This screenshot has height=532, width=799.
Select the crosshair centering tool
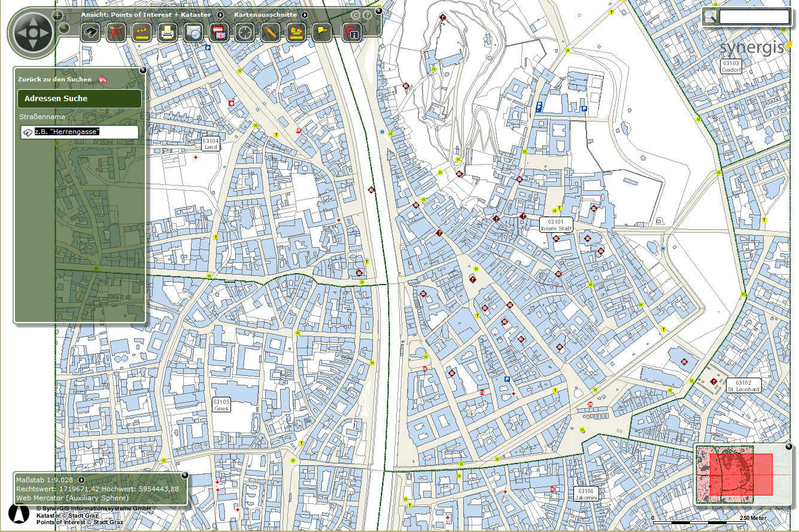point(245,33)
